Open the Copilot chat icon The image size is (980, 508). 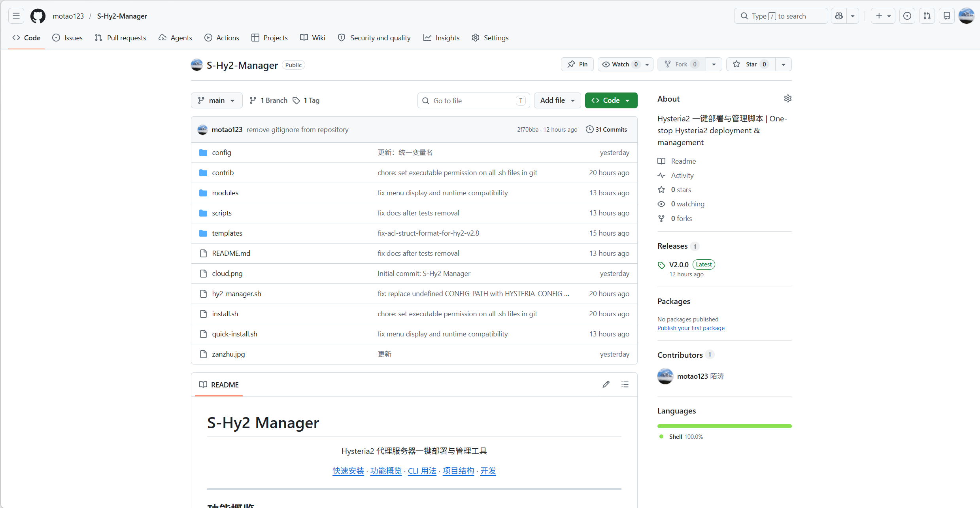point(838,16)
